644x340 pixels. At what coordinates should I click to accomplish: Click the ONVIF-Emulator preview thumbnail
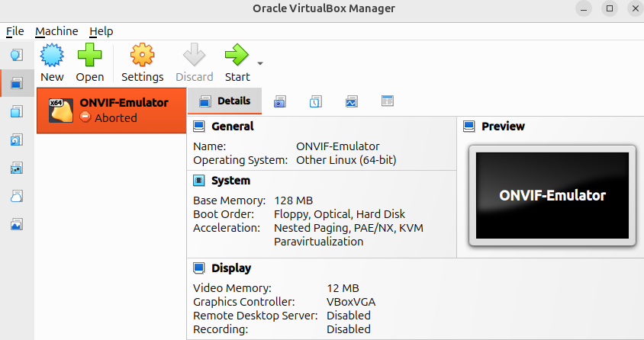(552, 195)
